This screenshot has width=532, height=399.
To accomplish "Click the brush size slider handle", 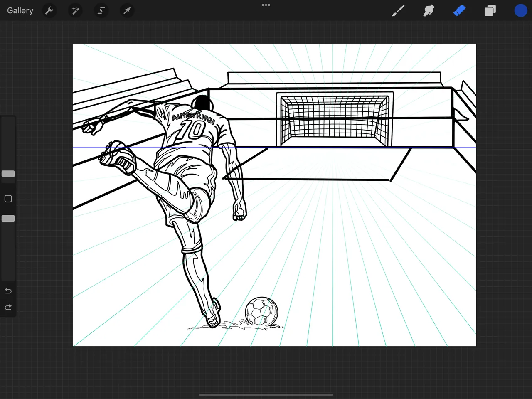I will point(8,174).
